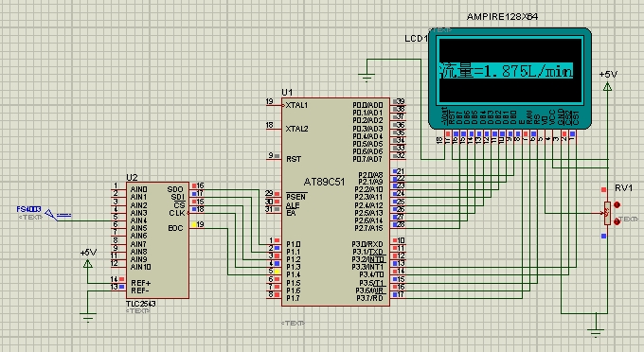Click the AMPIRE128X64 part label
The height and width of the screenshot is (352, 644).
click(x=502, y=17)
